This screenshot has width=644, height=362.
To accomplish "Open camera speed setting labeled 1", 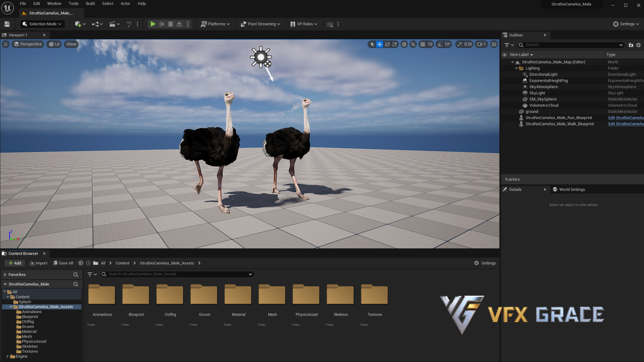I will coord(481,44).
